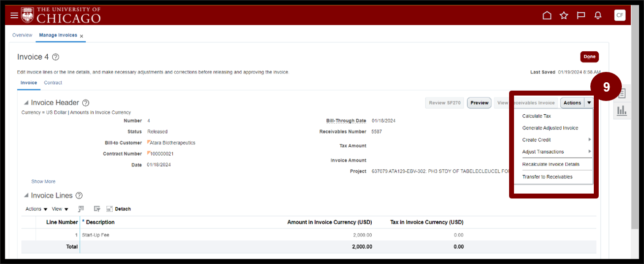Switch to the Overview tab
This screenshot has width=644, height=264.
pos(22,35)
